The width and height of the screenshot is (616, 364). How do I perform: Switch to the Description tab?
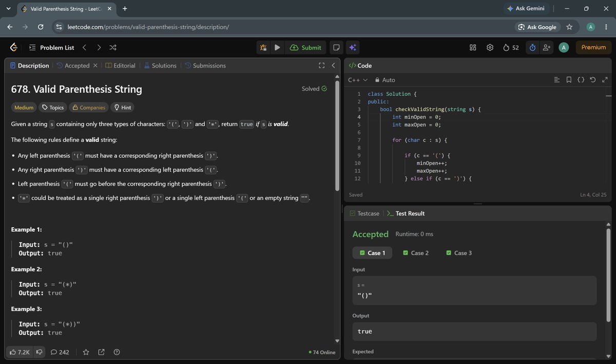29,66
